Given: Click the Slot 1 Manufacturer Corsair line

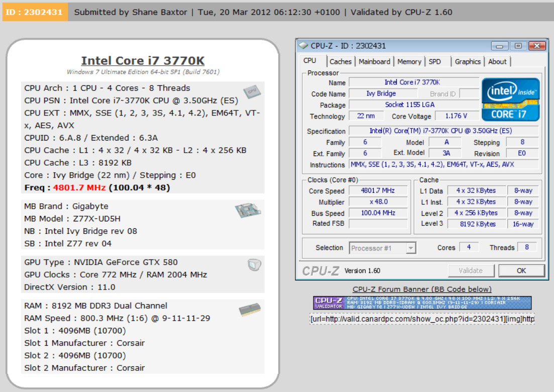Looking at the screenshot, I should click(84, 343).
